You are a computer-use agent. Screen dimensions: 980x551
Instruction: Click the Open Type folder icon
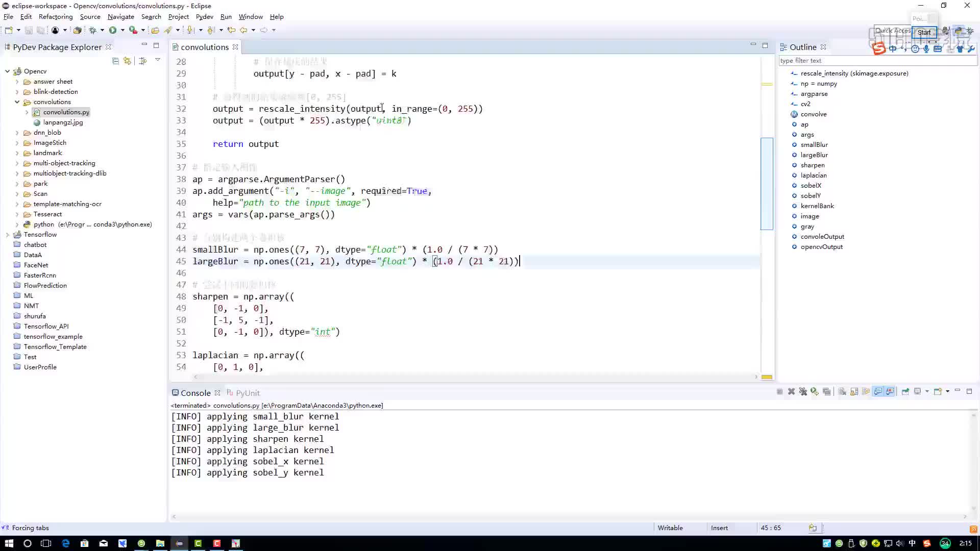tap(155, 30)
